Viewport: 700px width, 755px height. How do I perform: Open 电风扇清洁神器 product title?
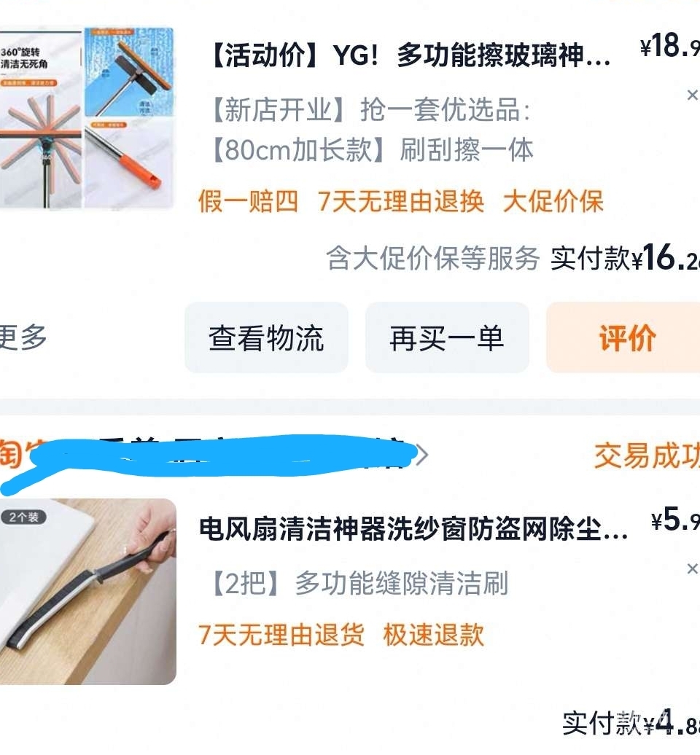coord(413,529)
